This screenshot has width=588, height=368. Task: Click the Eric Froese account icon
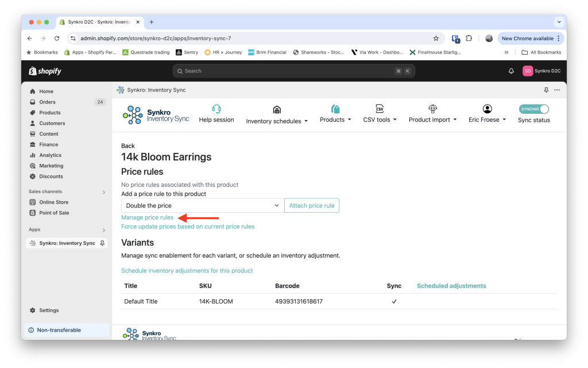pos(486,108)
